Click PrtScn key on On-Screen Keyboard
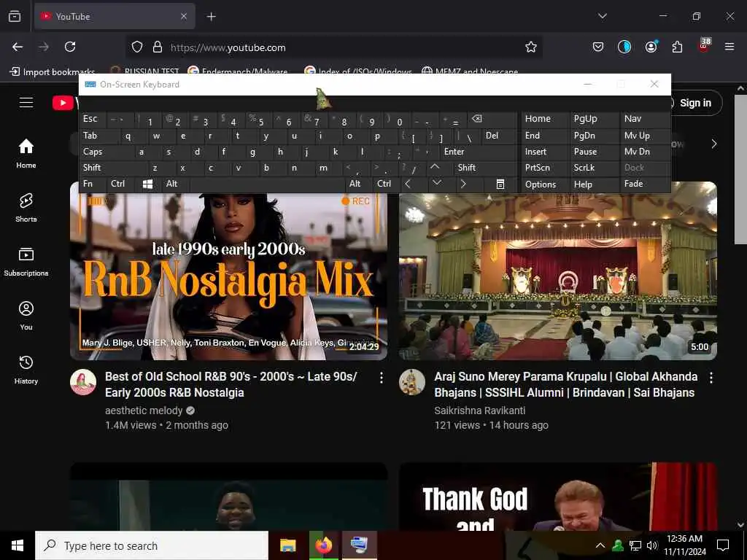747x560 pixels. coord(545,168)
